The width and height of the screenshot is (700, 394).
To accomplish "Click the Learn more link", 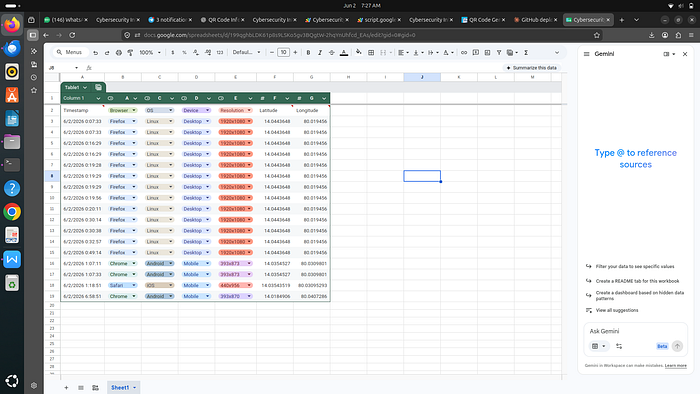I will tap(675, 366).
